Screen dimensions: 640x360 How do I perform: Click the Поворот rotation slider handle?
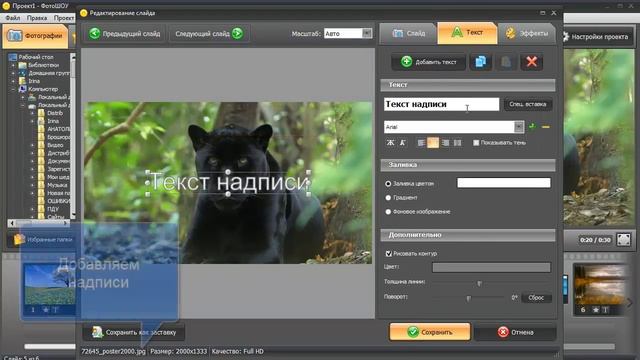point(469,298)
